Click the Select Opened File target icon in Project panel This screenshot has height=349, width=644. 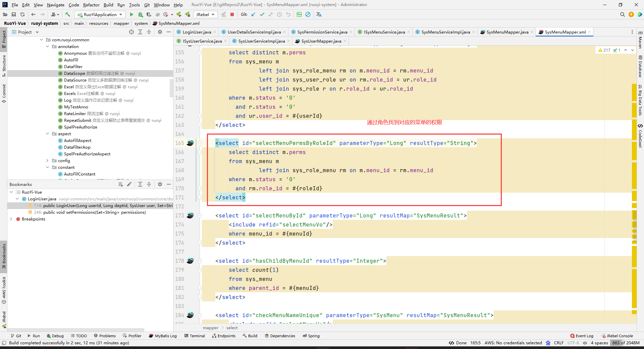click(x=131, y=32)
